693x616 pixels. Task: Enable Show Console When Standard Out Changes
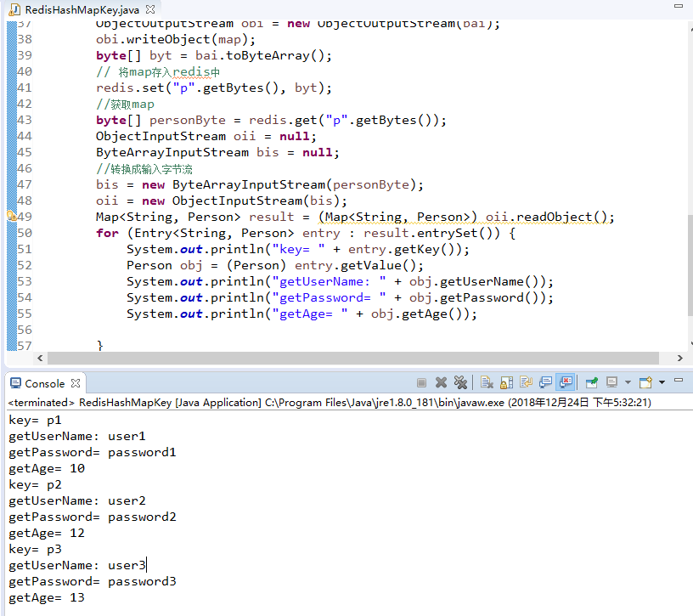(x=546, y=382)
